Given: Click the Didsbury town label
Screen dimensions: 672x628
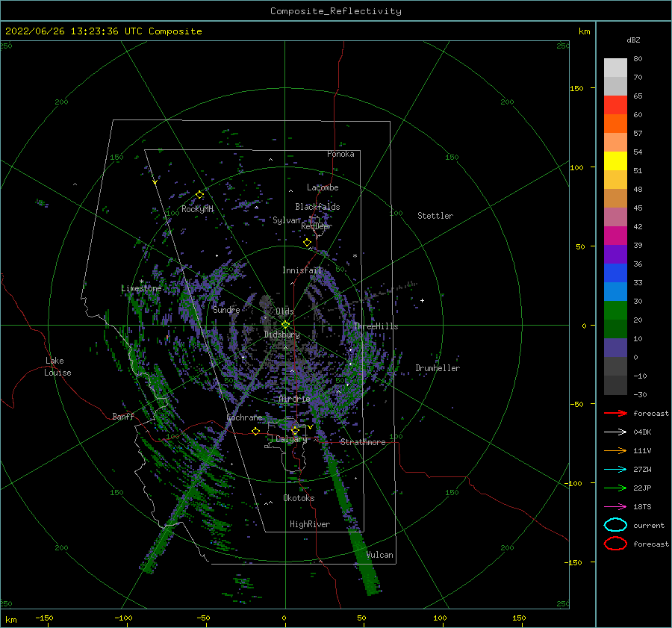Looking at the screenshot, I should tap(281, 335).
